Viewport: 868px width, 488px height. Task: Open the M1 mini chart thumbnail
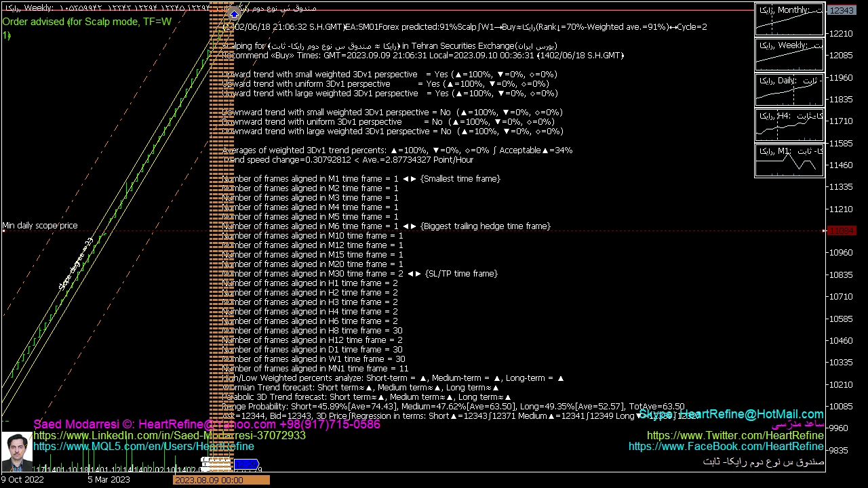[x=789, y=161]
